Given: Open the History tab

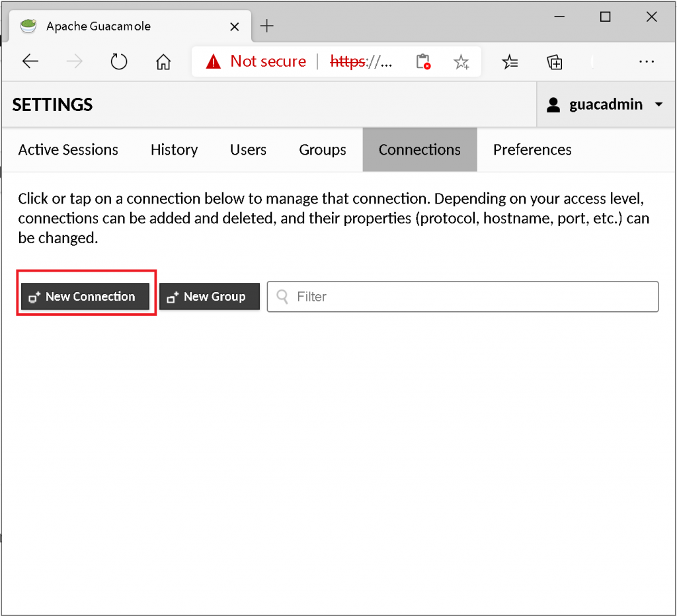Looking at the screenshot, I should coord(174,149).
